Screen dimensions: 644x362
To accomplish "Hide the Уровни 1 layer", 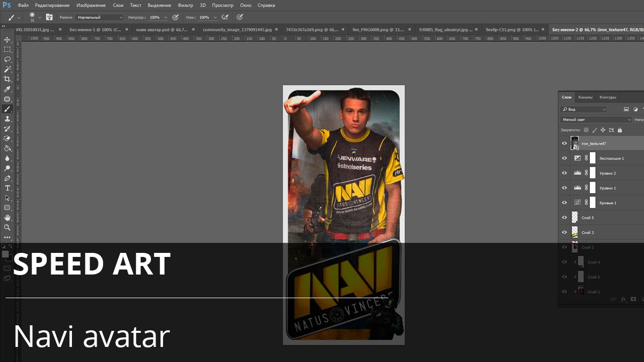I will (x=564, y=188).
